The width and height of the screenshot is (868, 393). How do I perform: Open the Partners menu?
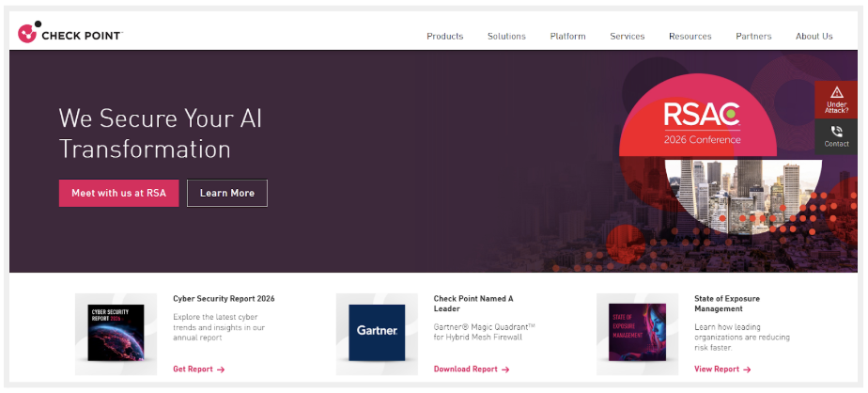pos(753,37)
